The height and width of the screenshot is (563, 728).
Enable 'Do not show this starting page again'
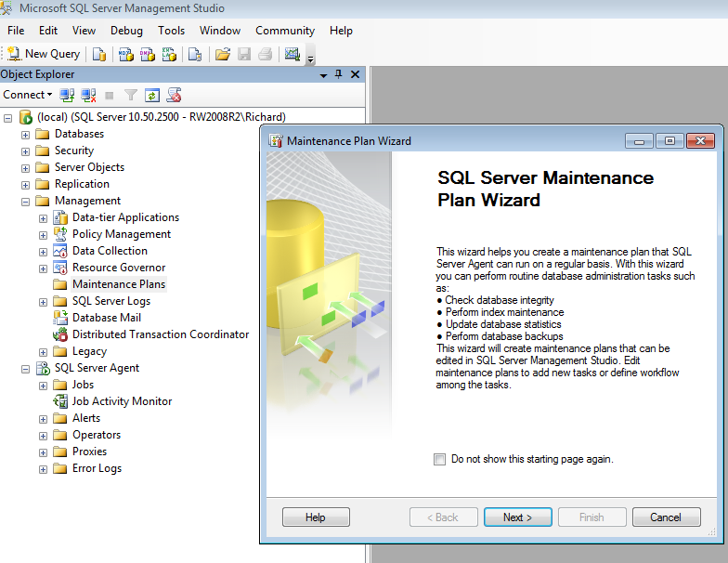pyautogui.click(x=439, y=459)
